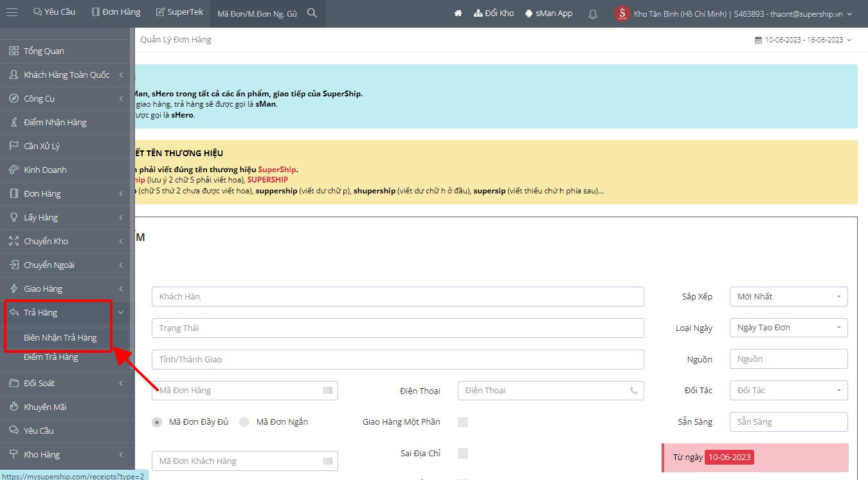Click the Lấy Hàng lightbulb icon
Viewport: 868px width, 480px height.
point(14,217)
